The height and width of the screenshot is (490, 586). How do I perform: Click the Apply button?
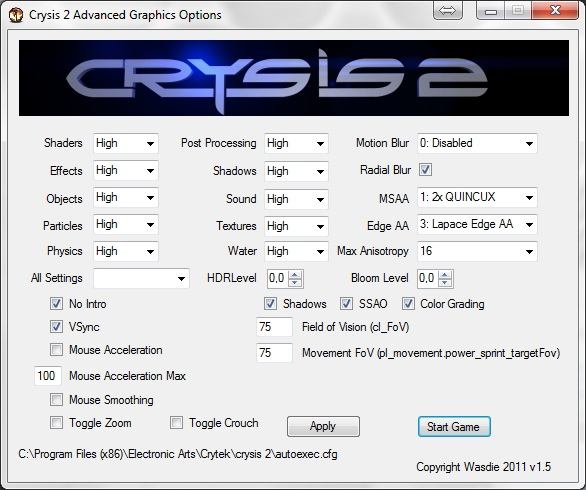coord(323,426)
